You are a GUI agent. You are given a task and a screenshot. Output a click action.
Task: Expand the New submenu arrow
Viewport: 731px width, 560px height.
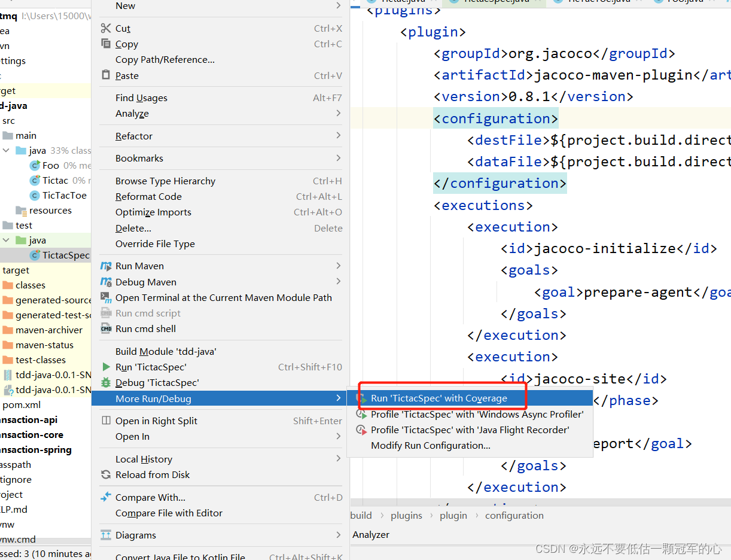[x=339, y=5]
